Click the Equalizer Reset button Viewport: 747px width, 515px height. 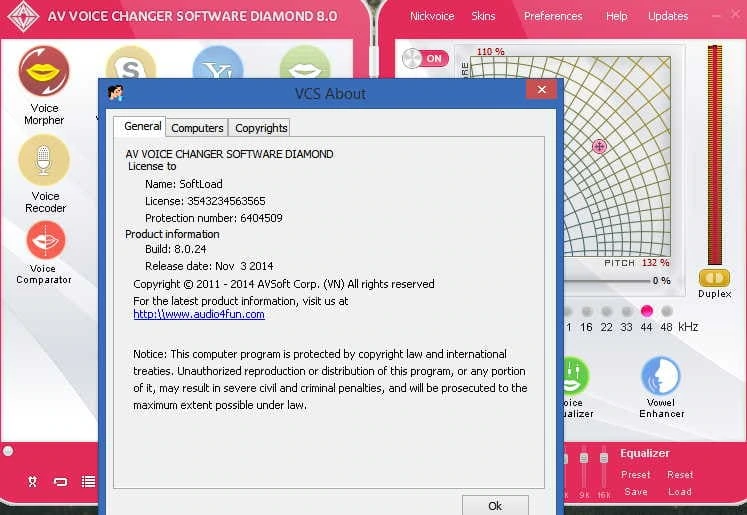[x=680, y=475]
